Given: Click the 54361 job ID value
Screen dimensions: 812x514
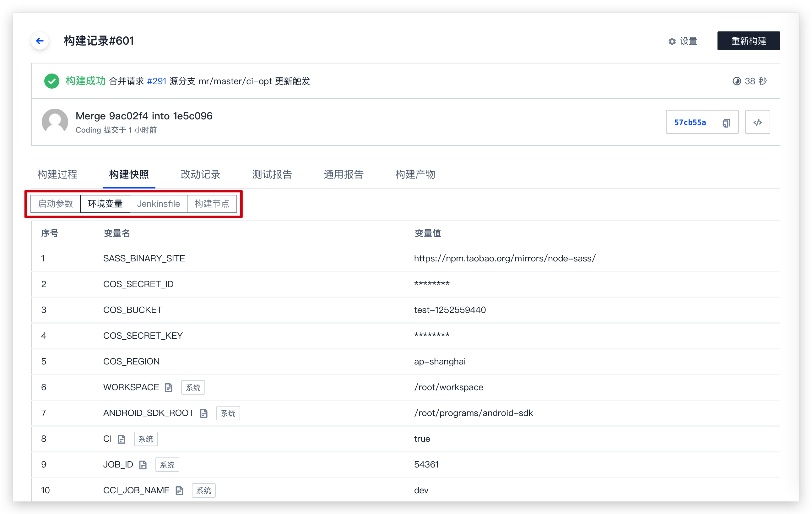Looking at the screenshot, I should tap(426, 464).
